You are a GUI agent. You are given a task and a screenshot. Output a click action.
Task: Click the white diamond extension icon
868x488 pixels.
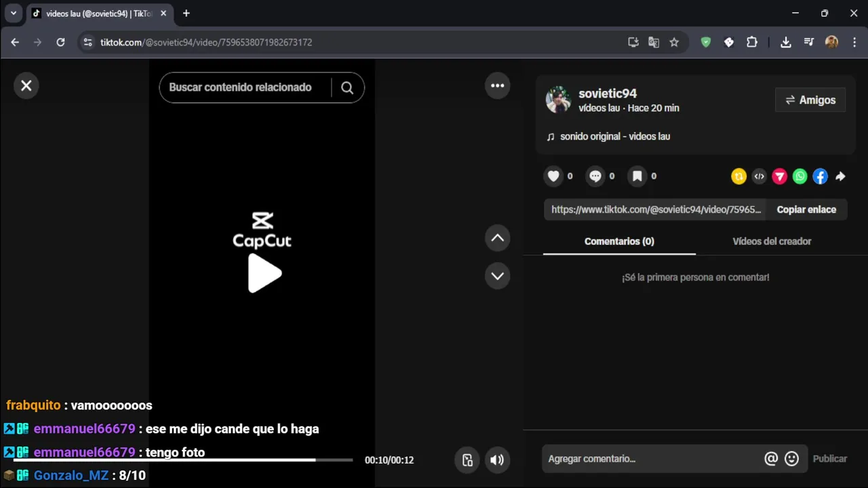click(729, 42)
